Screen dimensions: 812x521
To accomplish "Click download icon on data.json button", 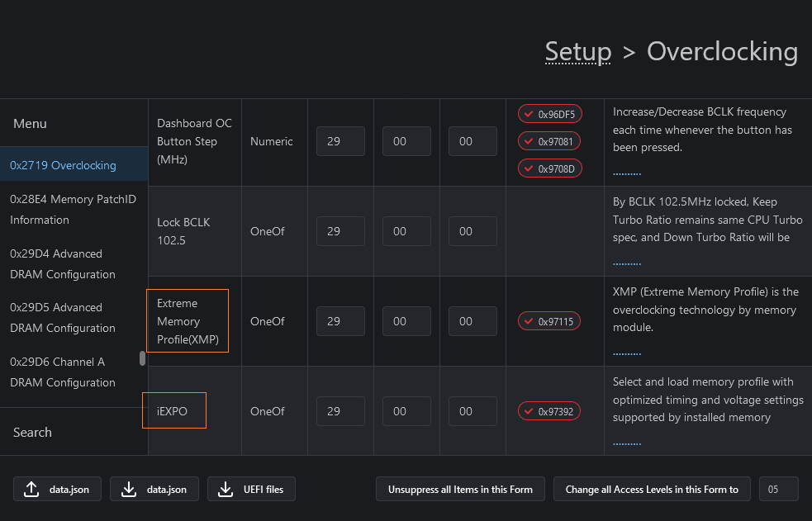I will tap(129, 490).
